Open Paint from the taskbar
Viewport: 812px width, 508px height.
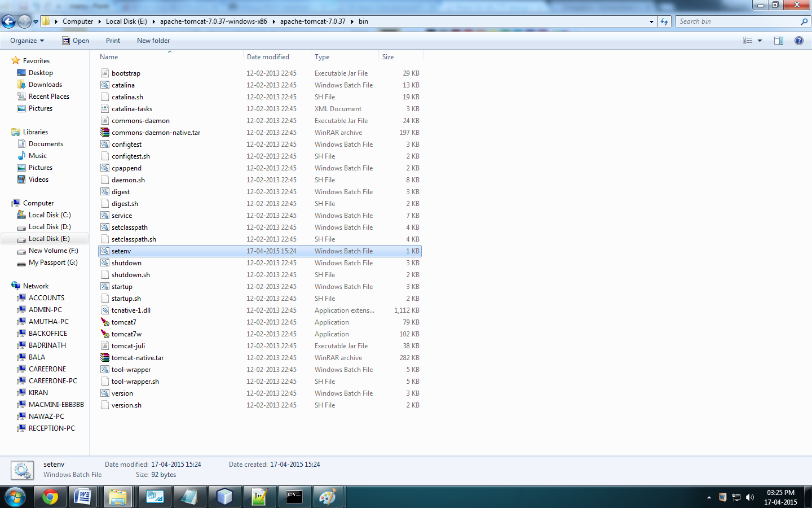(328, 497)
